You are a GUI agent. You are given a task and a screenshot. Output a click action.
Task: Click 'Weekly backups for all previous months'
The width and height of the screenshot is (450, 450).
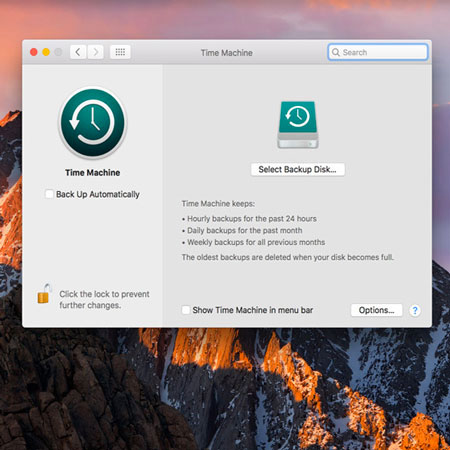tap(256, 242)
